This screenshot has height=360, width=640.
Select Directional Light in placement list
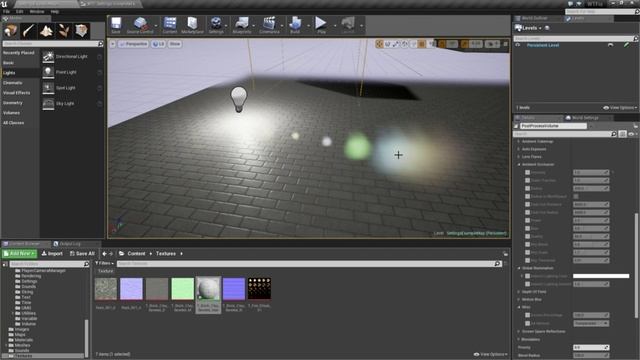coord(72,57)
